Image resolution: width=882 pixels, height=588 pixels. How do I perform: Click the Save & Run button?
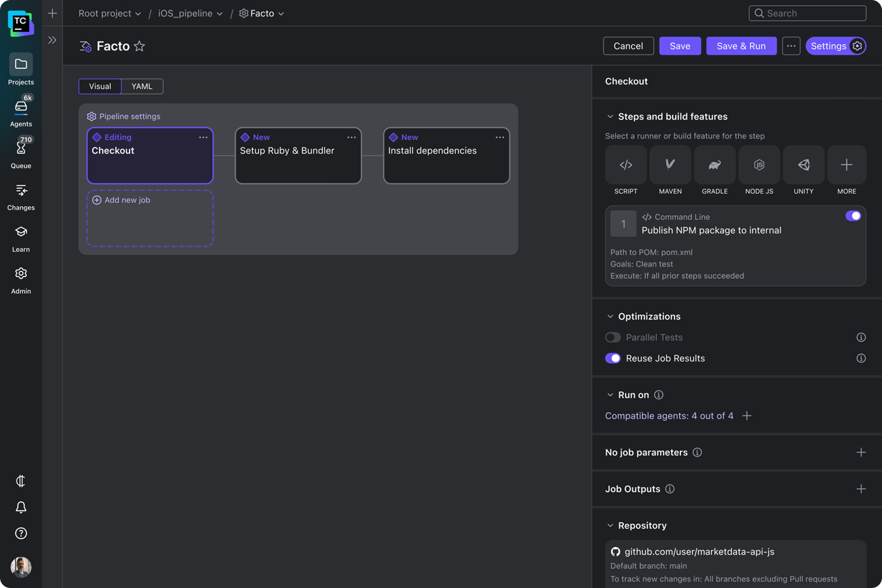[741, 46]
